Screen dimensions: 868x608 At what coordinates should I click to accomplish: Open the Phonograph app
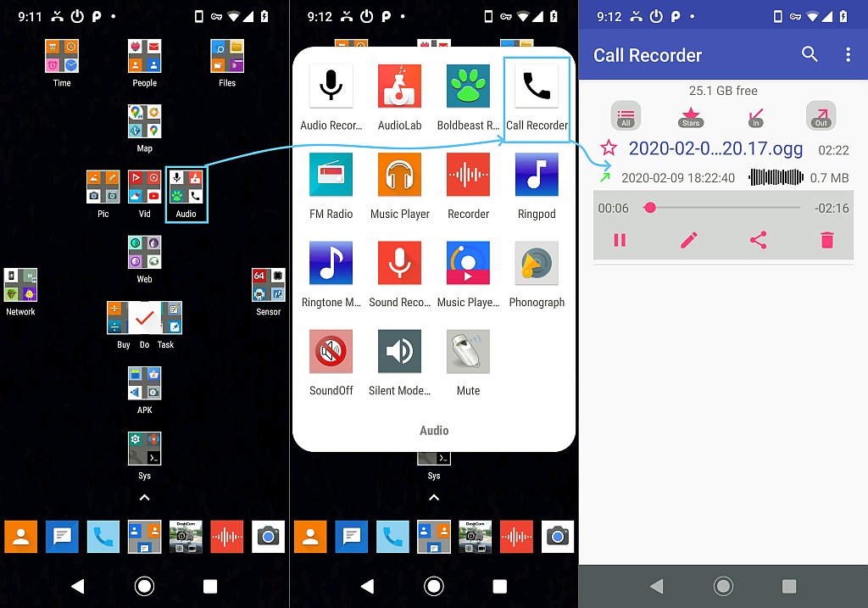(537, 263)
